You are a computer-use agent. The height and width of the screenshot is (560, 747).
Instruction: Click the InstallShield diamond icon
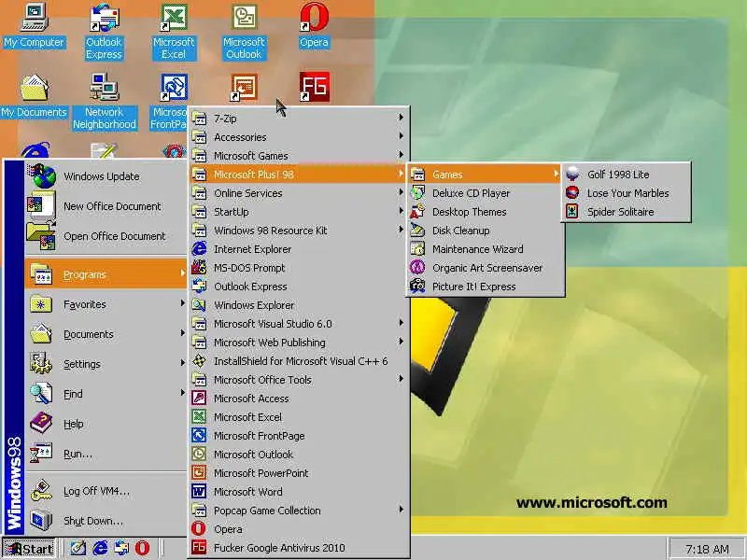coord(199,361)
